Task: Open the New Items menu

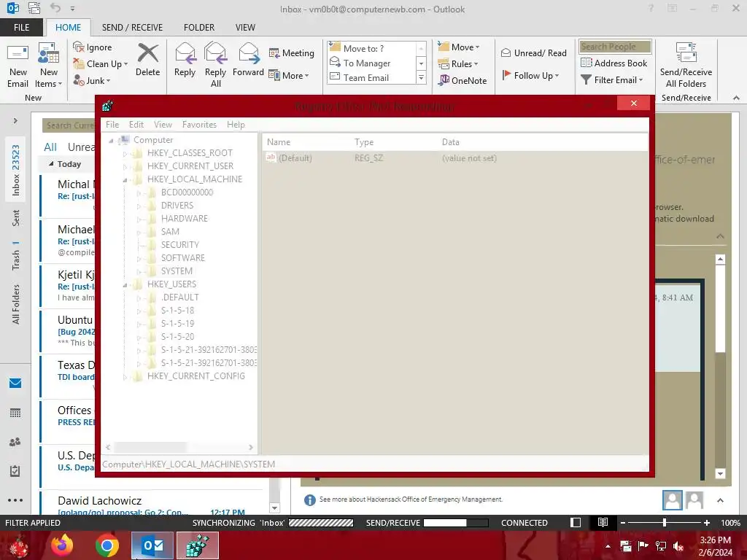Action: pos(49,65)
